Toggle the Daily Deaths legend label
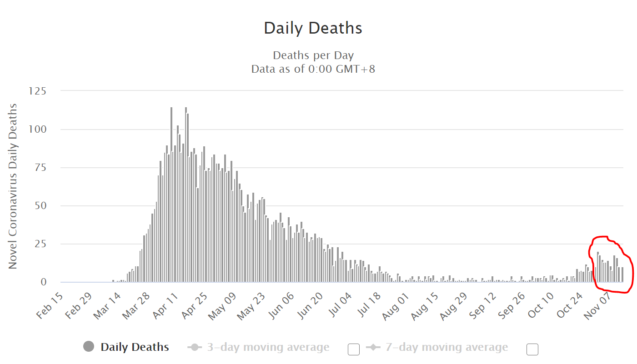 [x=135, y=347]
